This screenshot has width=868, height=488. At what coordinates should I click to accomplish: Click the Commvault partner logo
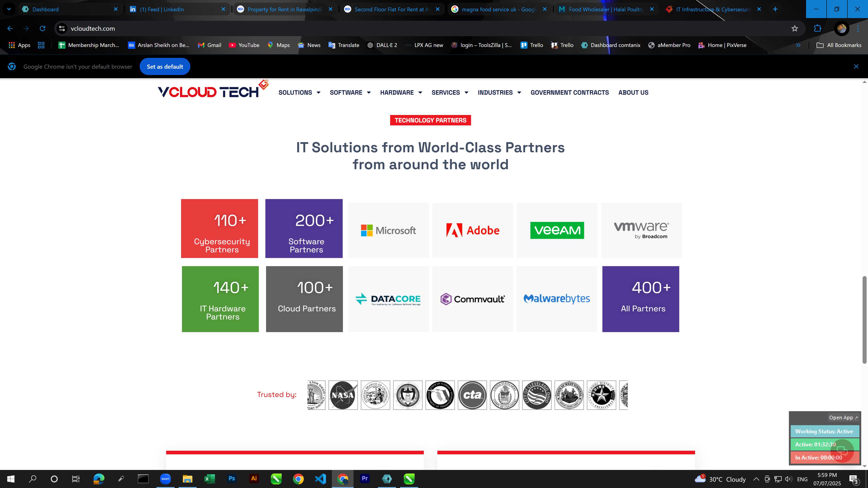pyautogui.click(x=472, y=299)
